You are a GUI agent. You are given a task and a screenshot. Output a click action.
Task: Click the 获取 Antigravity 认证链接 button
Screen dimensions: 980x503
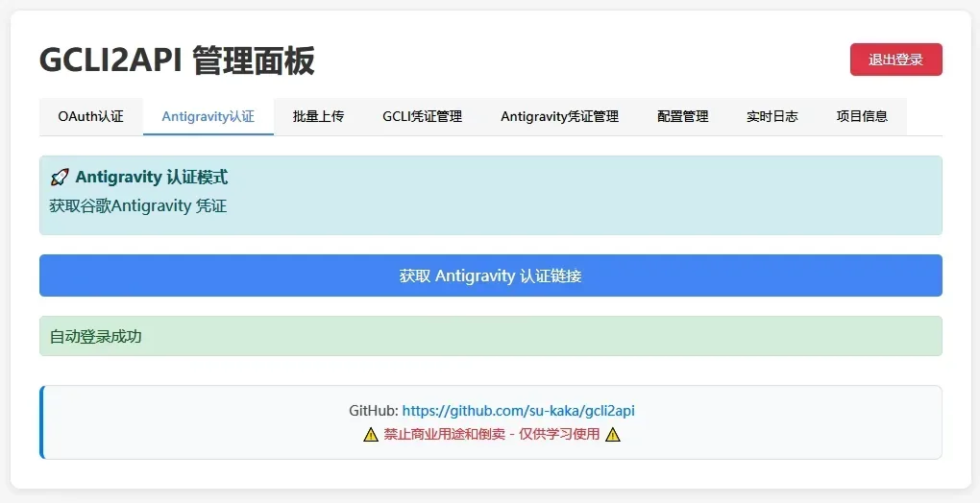(490, 275)
